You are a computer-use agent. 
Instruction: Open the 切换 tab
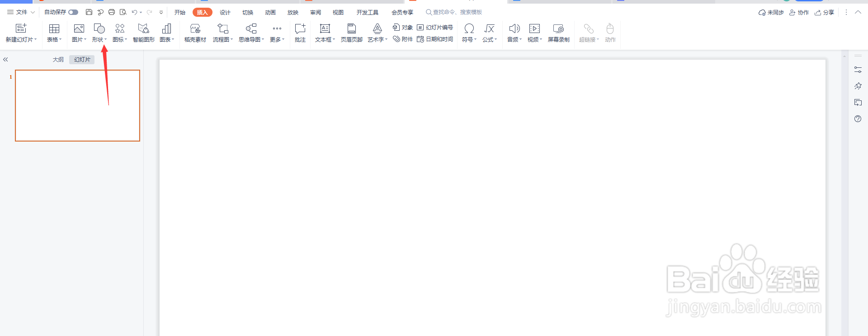point(248,12)
